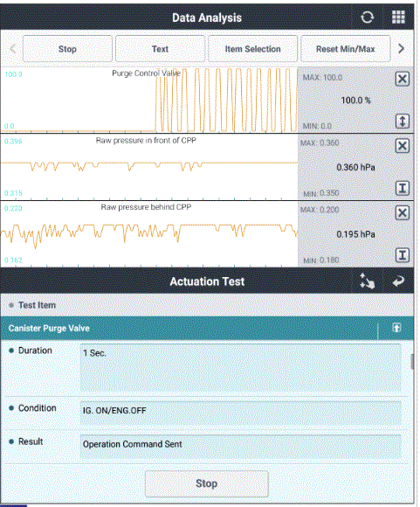This screenshot has width=420, height=507.
Task: Go back using the Actuation Test return arrow
Action: 398,281
